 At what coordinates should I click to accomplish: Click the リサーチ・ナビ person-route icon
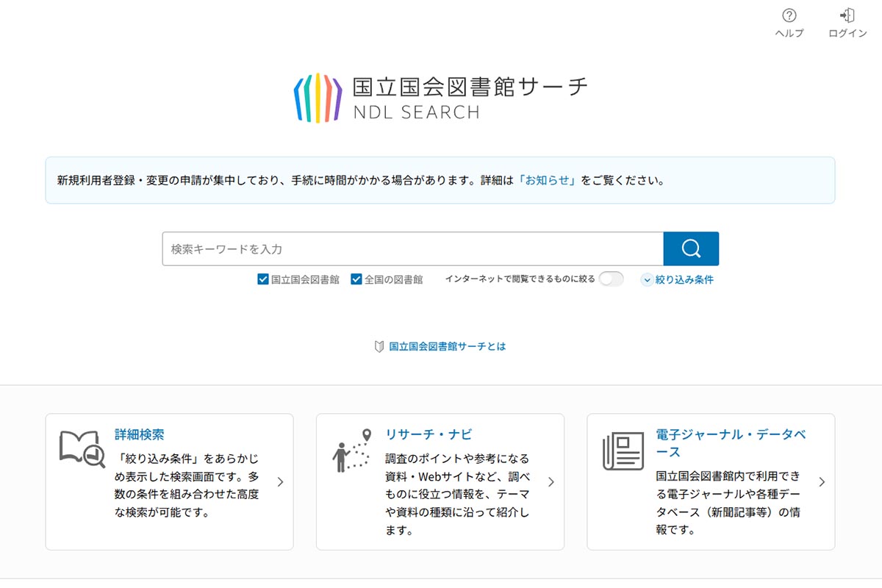352,451
